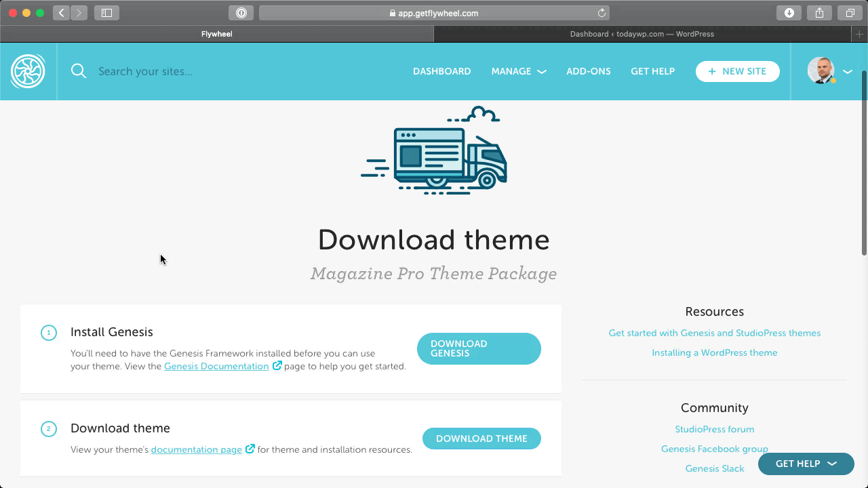Click the Download theme step two heading
The width and height of the screenshot is (868, 488).
[x=120, y=428]
